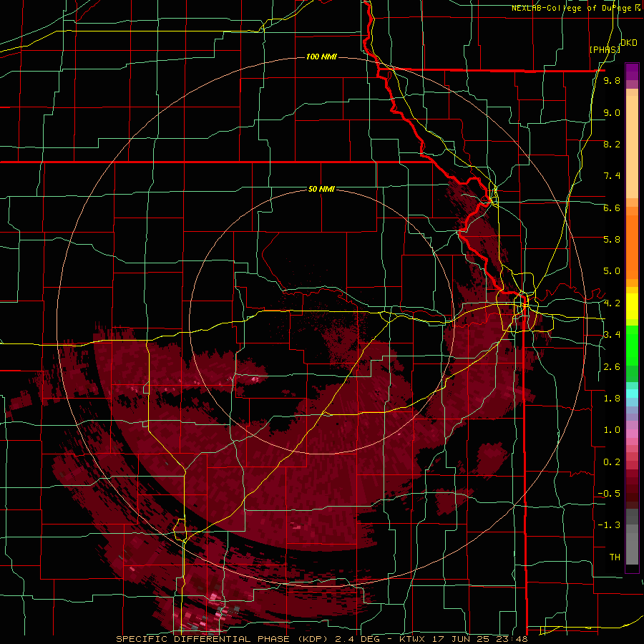Click the 3.4 scale value

point(612,335)
